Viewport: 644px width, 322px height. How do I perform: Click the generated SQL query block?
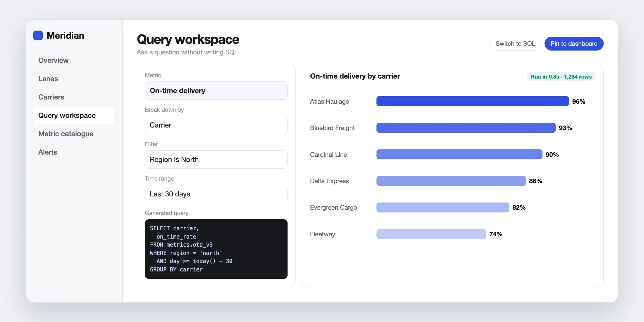tap(216, 249)
